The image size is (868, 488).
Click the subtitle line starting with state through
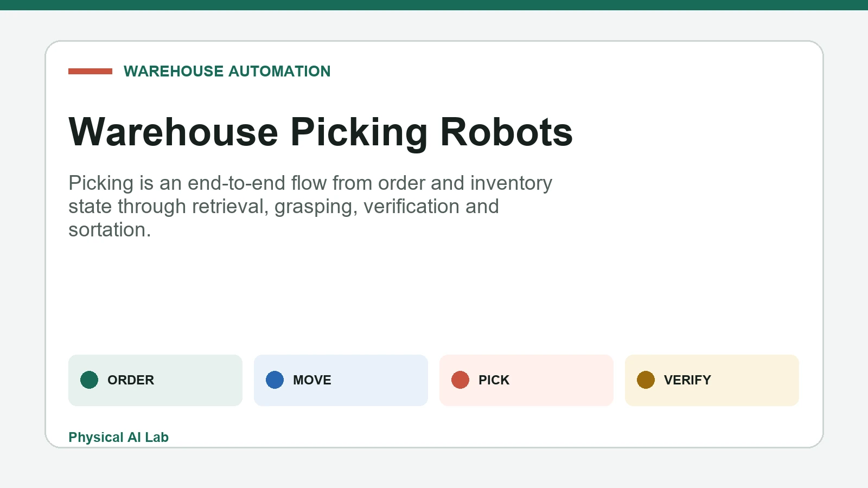(x=284, y=207)
